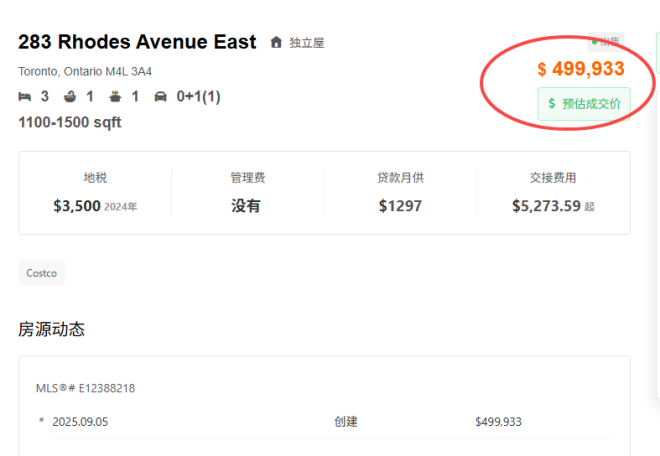Open the 预估成交价 estimate button
This screenshot has height=456, width=660.
[x=584, y=103]
